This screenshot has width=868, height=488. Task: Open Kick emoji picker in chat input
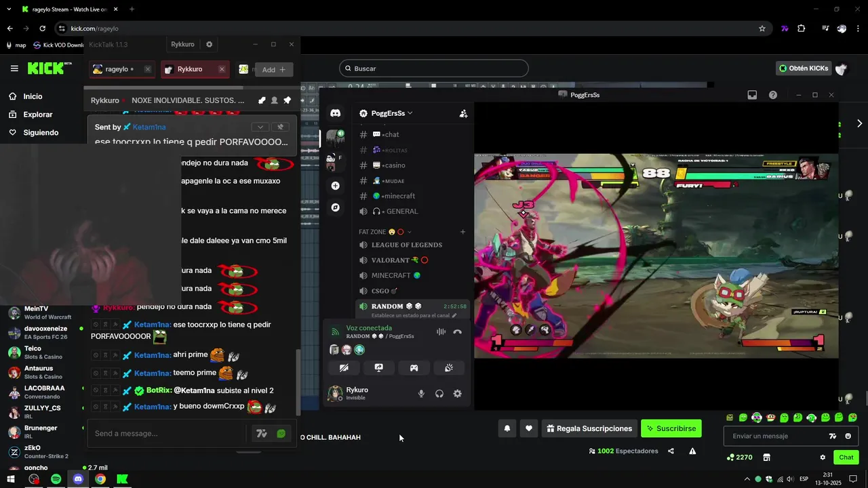tap(848, 436)
